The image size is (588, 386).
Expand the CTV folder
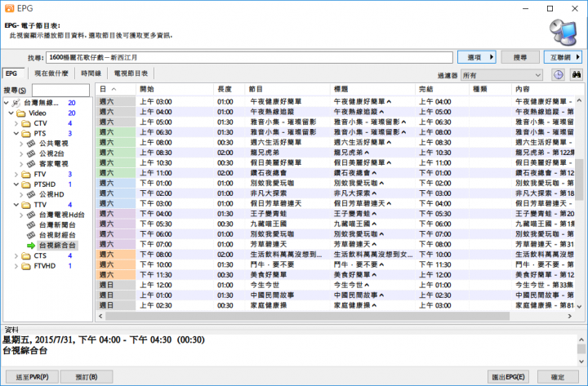(x=16, y=123)
